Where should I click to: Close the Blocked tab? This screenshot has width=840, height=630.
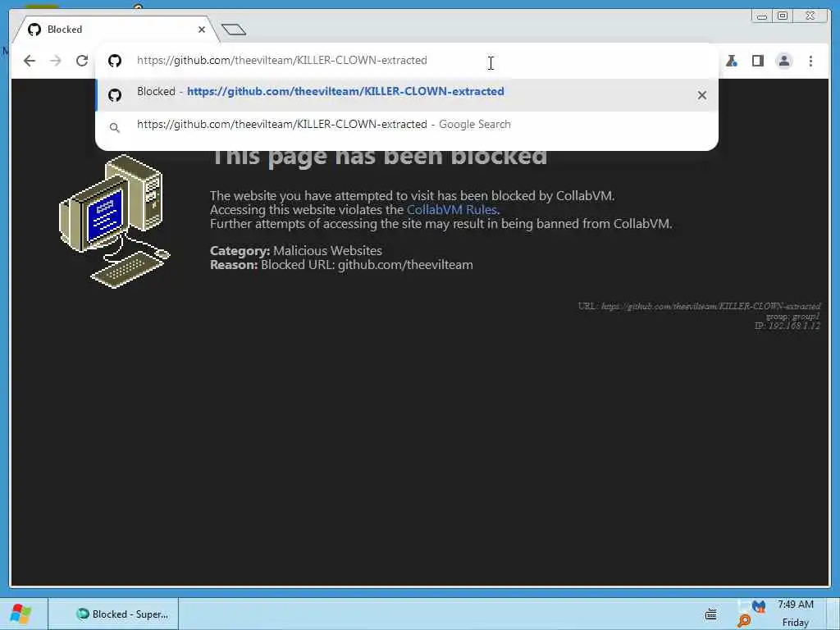click(x=202, y=30)
